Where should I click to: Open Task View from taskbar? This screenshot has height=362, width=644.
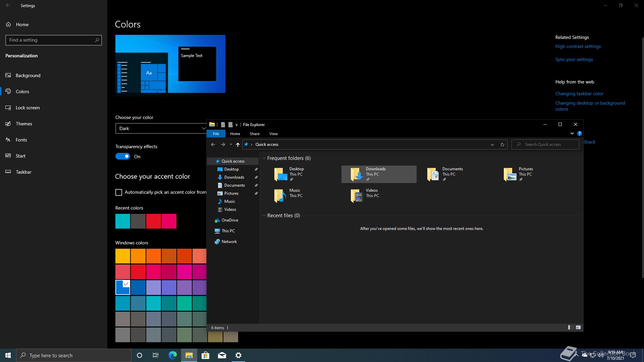coord(156,355)
